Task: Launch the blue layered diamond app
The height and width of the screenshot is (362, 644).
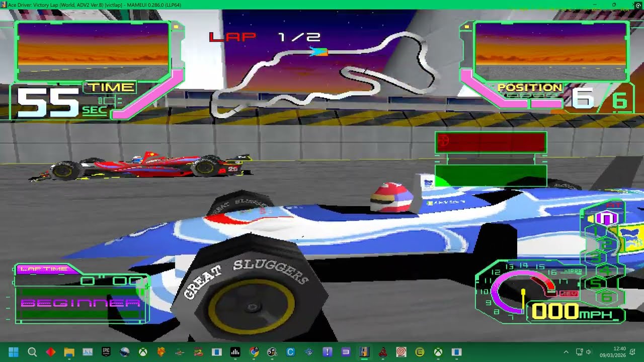Action: coord(309,352)
